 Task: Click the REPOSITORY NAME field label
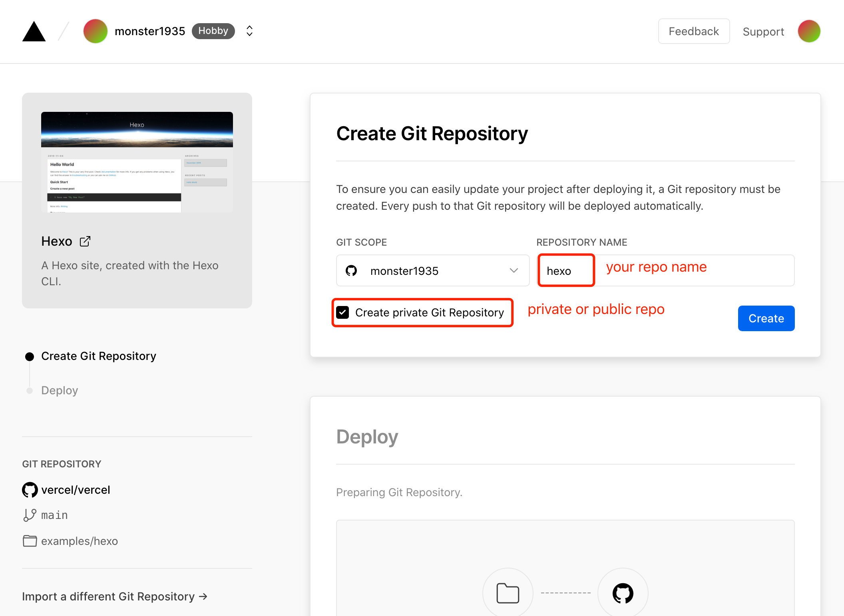[x=582, y=242]
